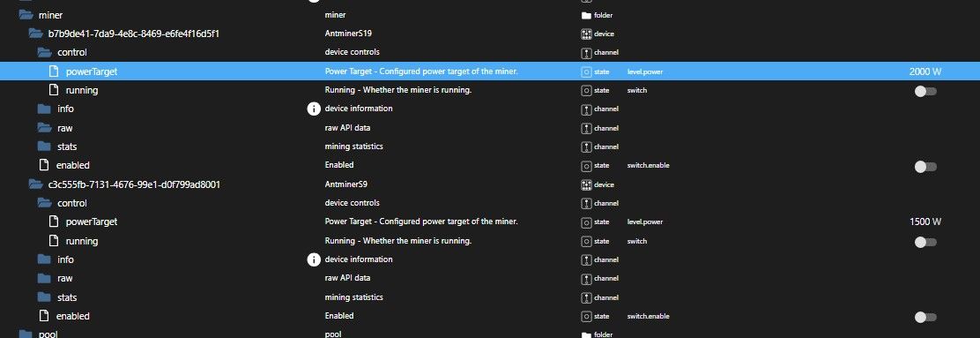The width and height of the screenshot is (980, 338).
Task: Click state icon in 1500 W powerTarget row
Action: 586,222
